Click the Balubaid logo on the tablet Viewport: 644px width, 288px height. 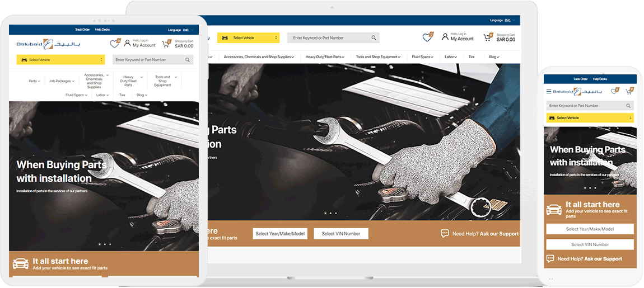point(49,44)
